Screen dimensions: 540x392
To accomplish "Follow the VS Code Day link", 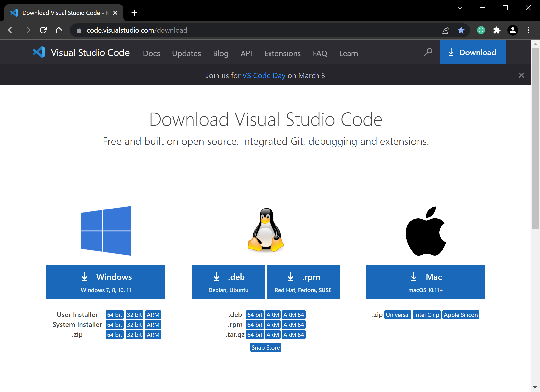I will pyautogui.click(x=264, y=75).
